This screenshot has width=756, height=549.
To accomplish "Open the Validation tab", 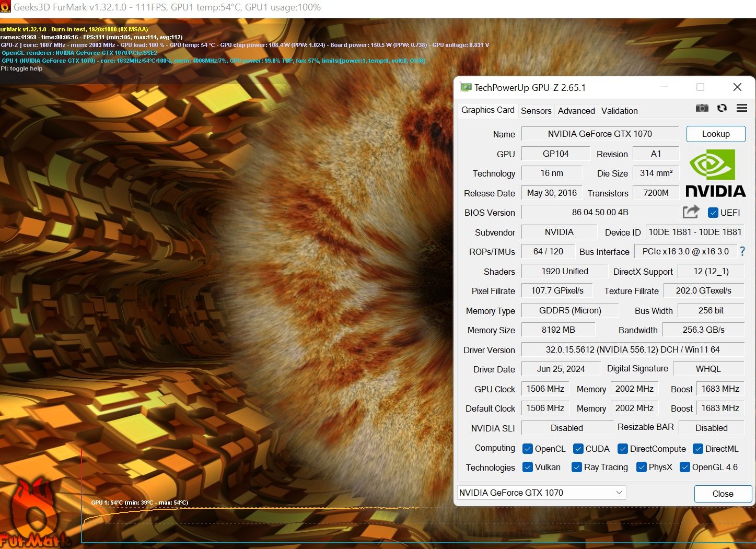I will click(619, 111).
